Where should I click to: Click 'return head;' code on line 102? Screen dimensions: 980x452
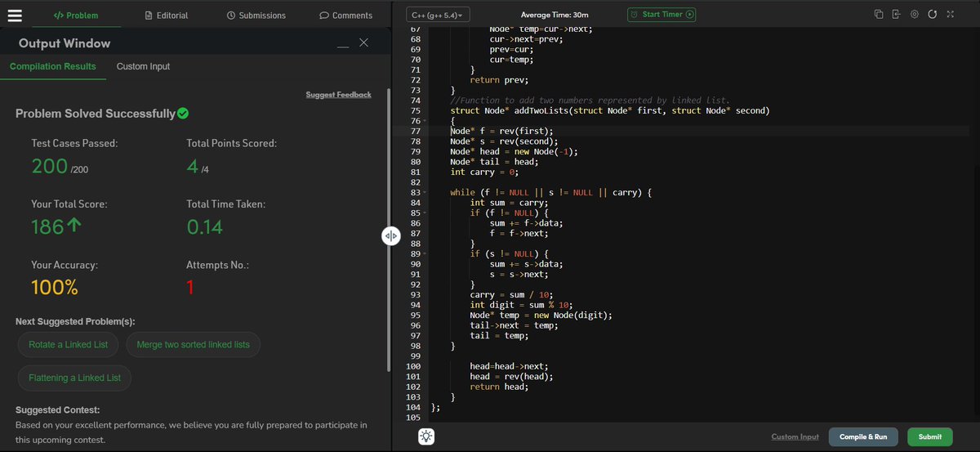click(x=499, y=387)
